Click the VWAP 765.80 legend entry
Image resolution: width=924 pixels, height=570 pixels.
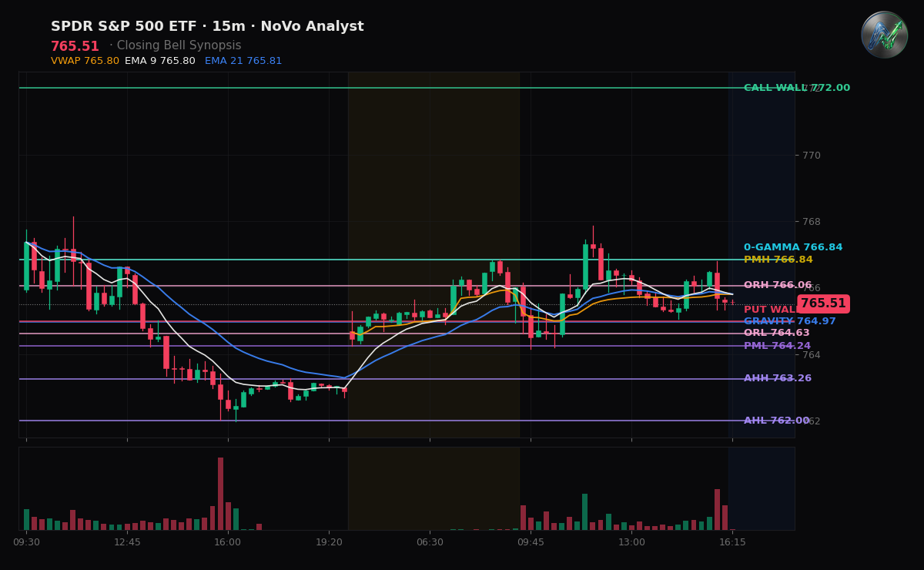(x=85, y=61)
